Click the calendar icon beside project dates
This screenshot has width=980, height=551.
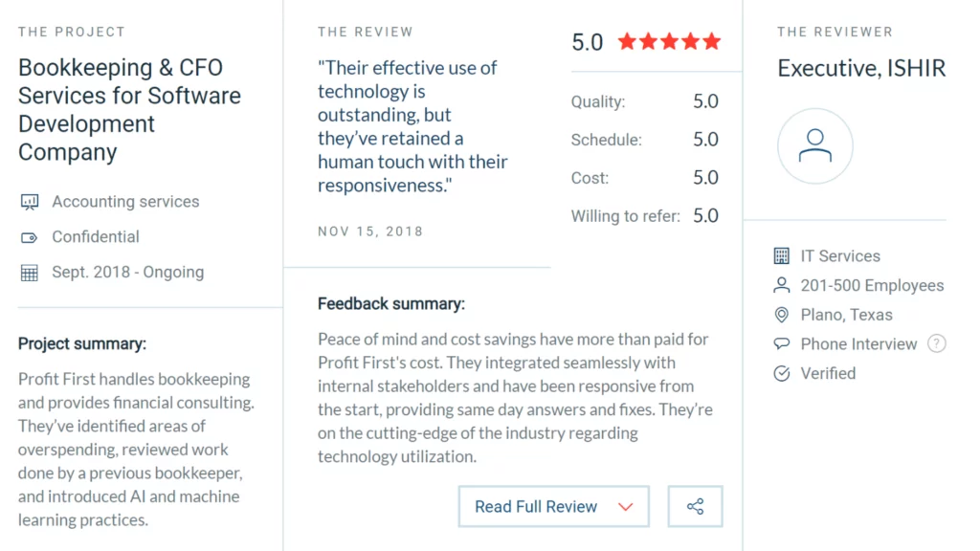click(x=30, y=272)
